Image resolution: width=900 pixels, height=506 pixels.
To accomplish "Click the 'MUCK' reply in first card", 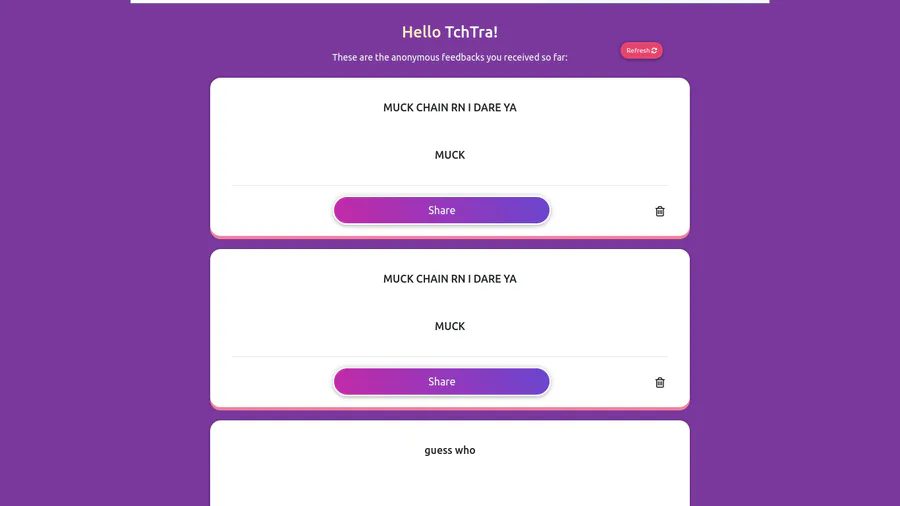I will point(449,155).
